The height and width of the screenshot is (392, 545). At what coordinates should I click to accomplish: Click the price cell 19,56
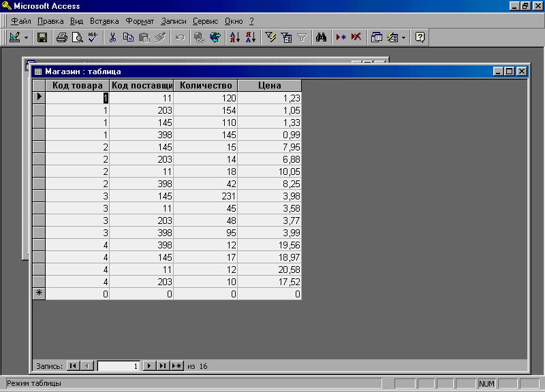[x=269, y=245]
